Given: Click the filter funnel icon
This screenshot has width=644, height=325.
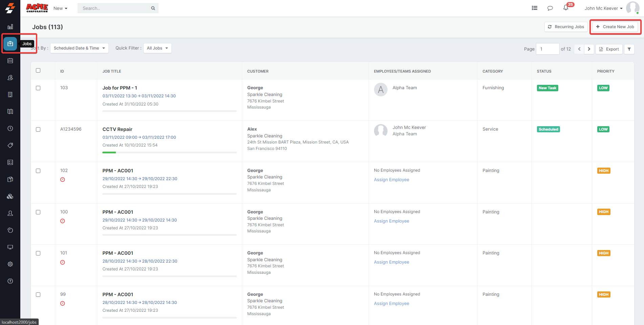Looking at the screenshot, I should [x=629, y=49].
